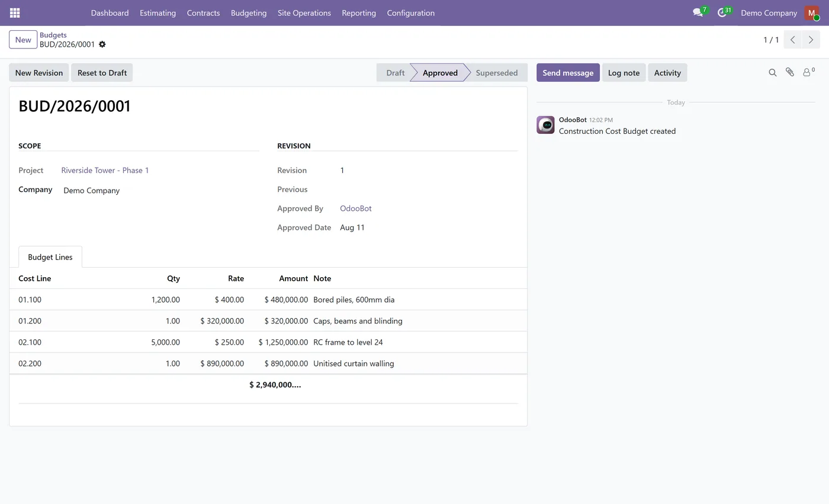Image resolution: width=829 pixels, height=504 pixels.
Task: Go to previous record arrow
Action: (x=792, y=40)
